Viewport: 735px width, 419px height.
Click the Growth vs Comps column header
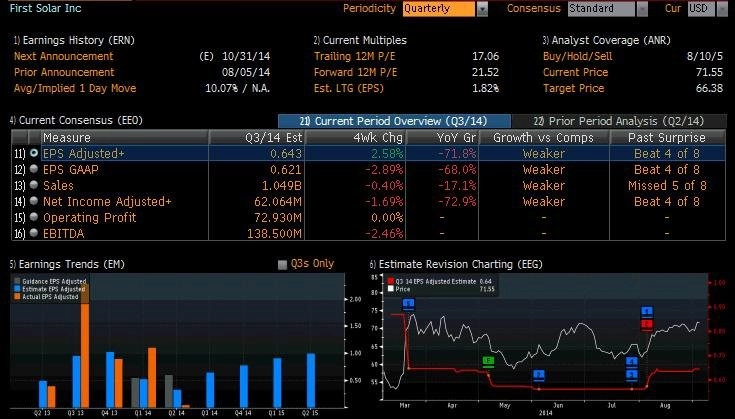(544, 137)
